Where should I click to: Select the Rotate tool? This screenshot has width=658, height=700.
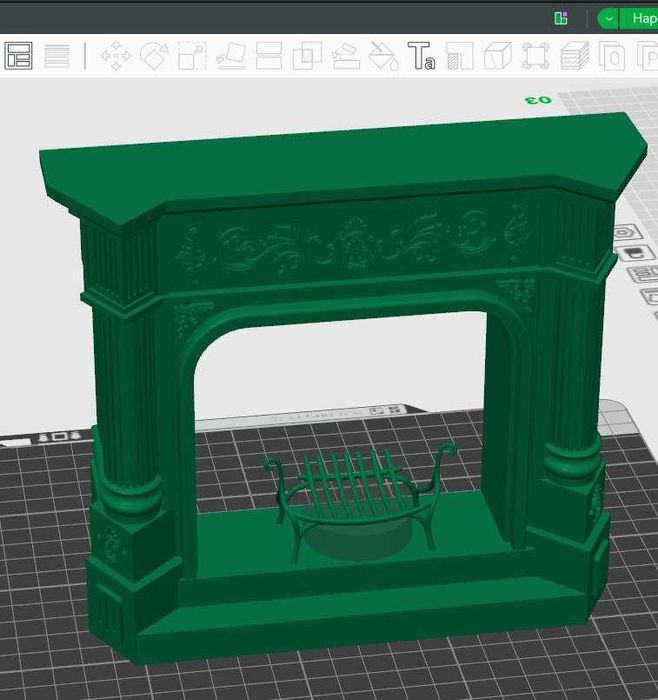pos(154,56)
